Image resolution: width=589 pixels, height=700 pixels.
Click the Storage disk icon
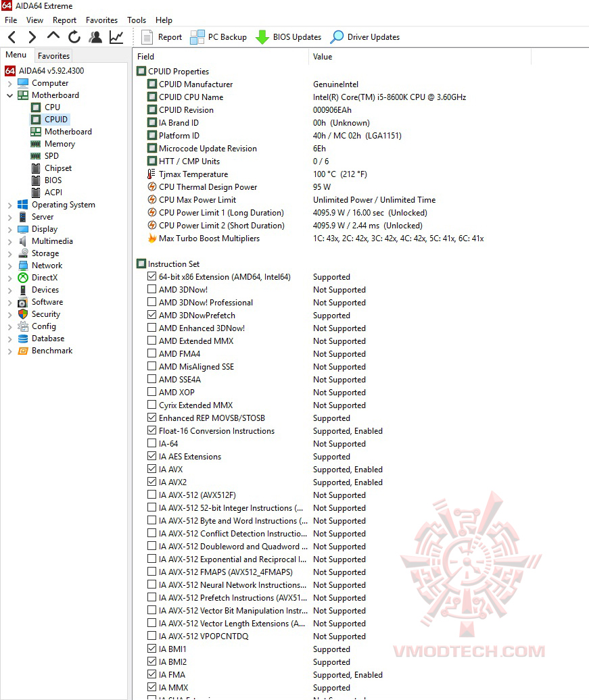(x=23, y=253)
